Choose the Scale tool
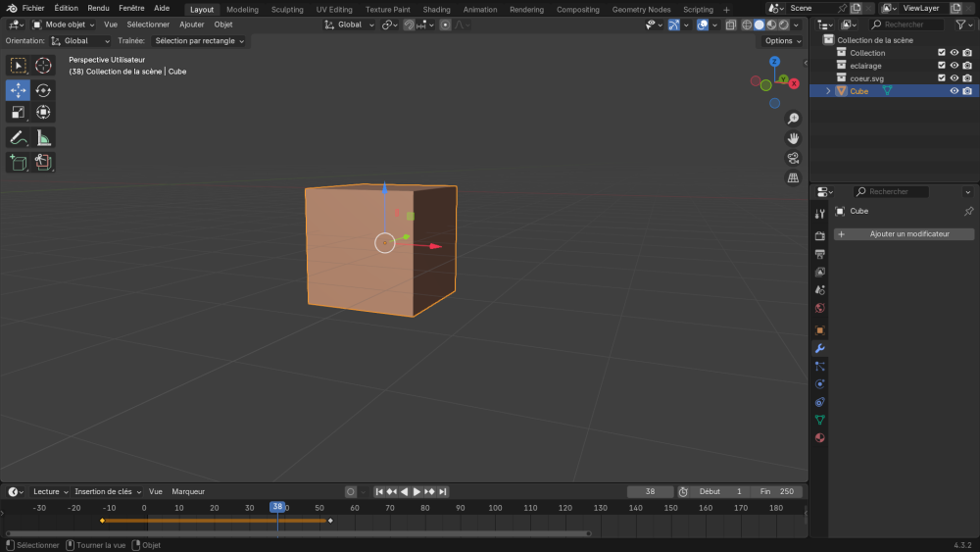This screenshot has width=980, height=552. (18, 112)
